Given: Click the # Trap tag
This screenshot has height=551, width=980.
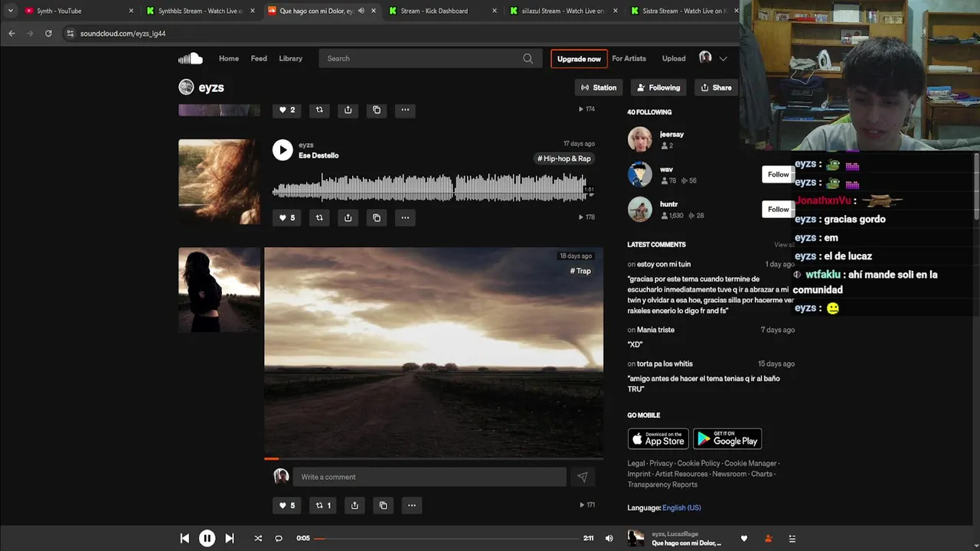Looking at the screenshot, I should point(580,271).
